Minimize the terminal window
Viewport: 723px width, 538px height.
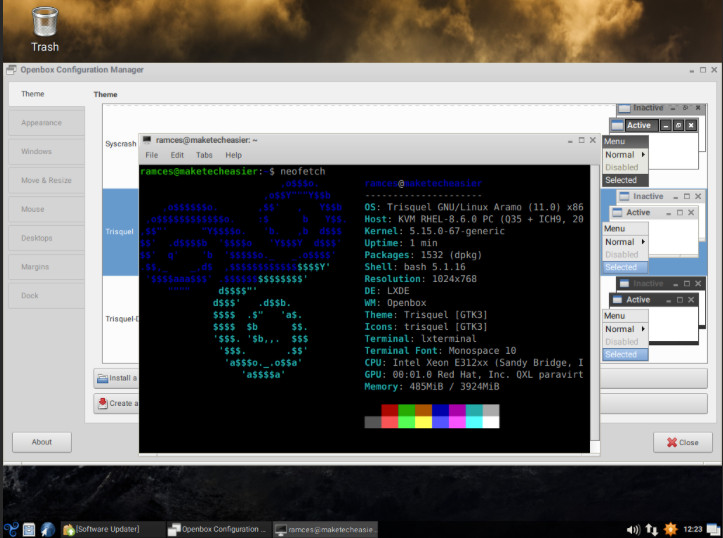pyautogui.click(x=570, y=140)
